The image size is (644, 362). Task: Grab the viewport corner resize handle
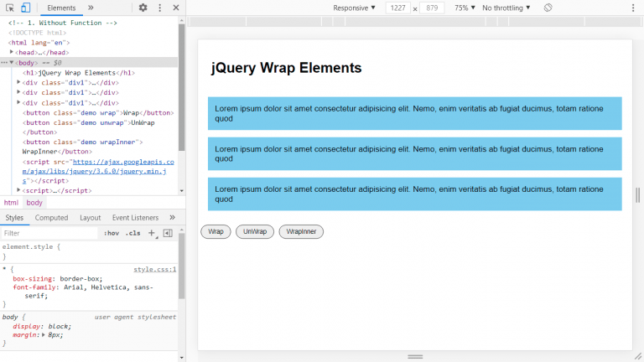tap(638, 356)
